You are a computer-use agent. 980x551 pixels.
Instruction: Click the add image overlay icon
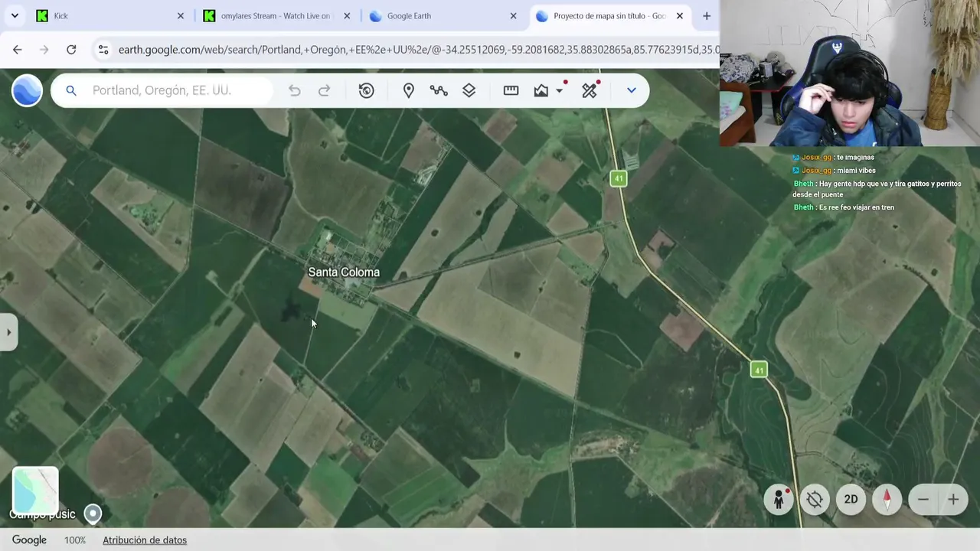[x=541, y=90]
